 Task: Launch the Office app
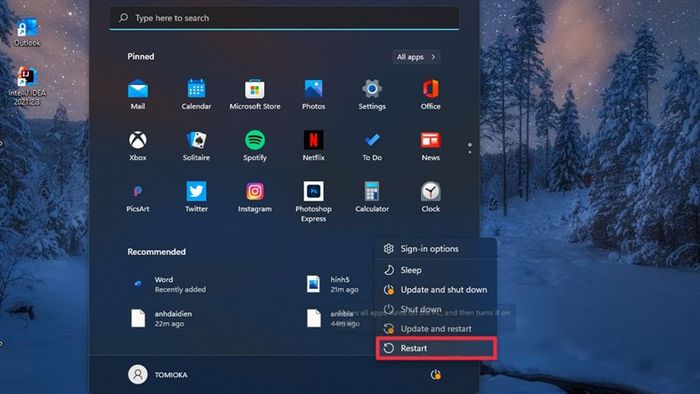click(x=430, y=94)
